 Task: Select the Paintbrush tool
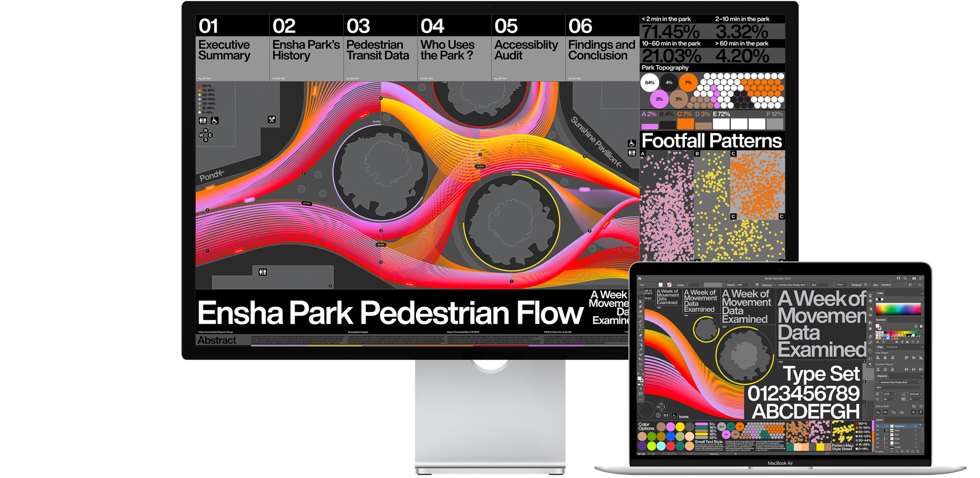point(640,321)
